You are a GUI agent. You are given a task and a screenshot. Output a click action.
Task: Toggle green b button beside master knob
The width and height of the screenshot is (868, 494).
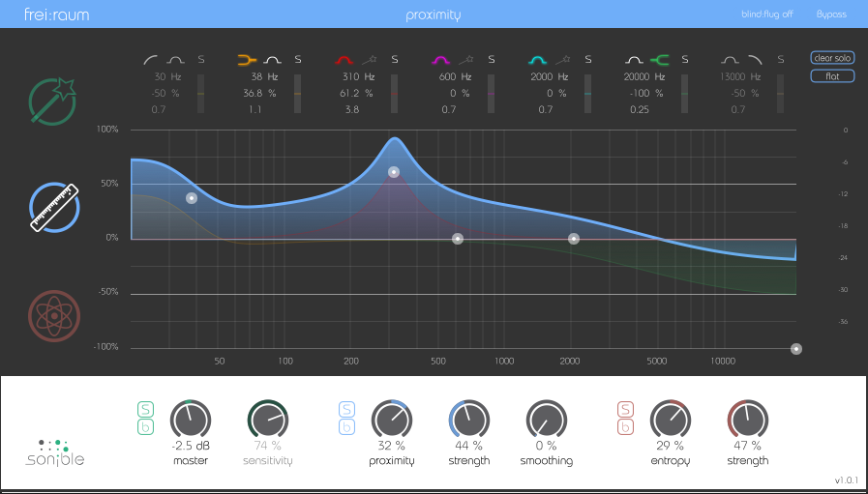[x=145, y=427]
